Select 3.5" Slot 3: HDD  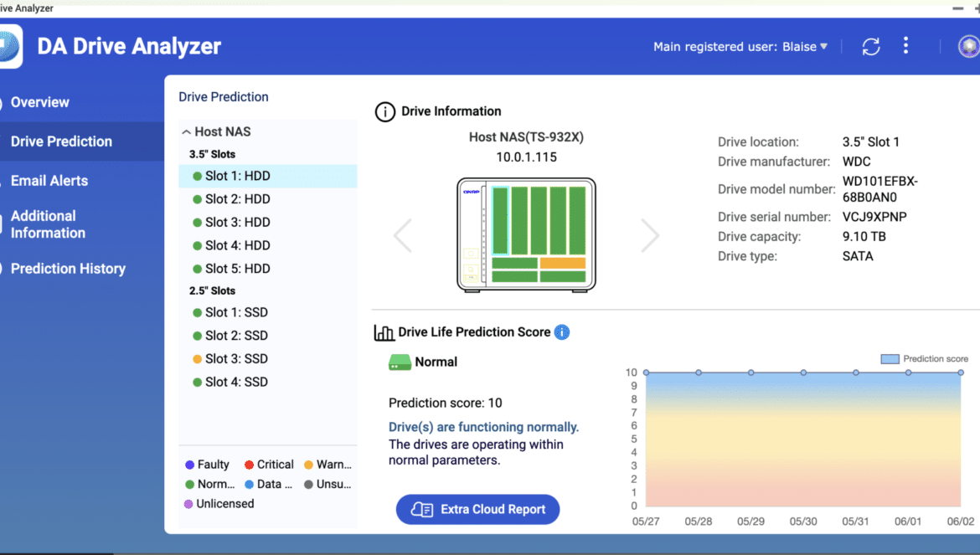(x=267, y=222)
